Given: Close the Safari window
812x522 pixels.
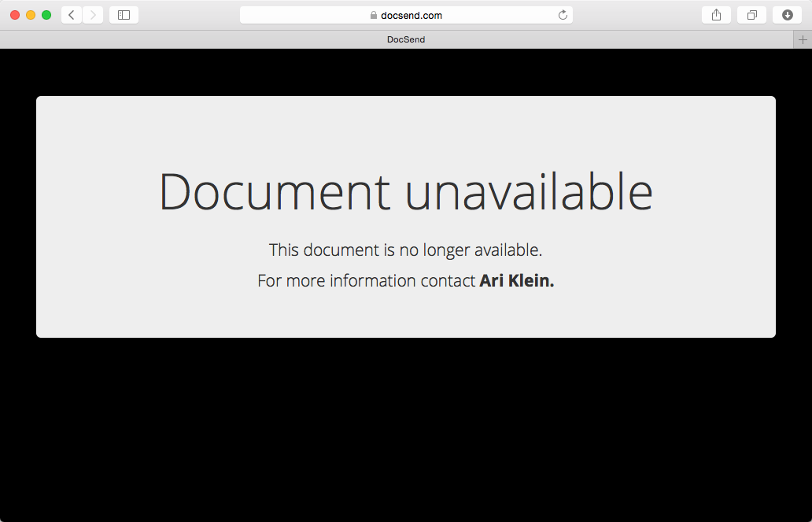Looking at the screenshot, I should pos(15,15).
